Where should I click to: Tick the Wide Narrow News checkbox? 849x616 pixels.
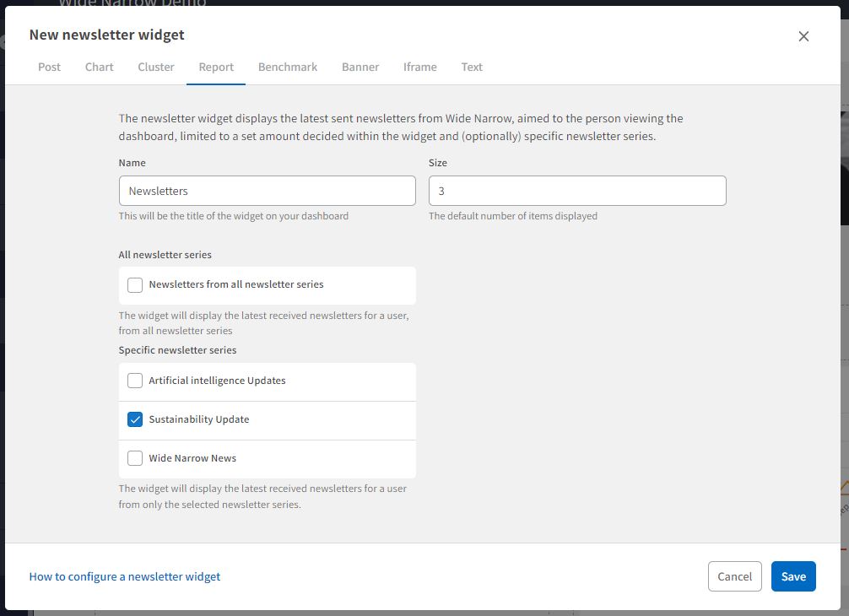pyautogui.click(x=135, y=458)
